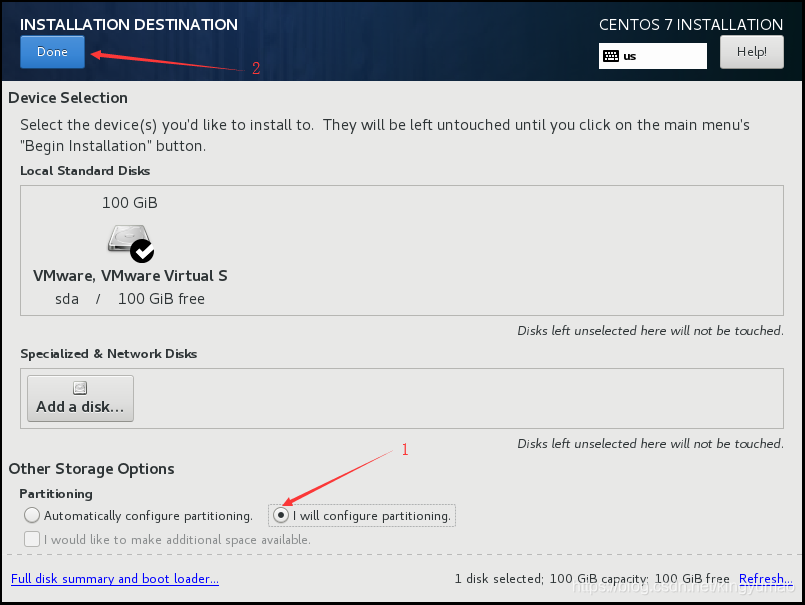The width and height of the screenshot is (805, 605).
Task: Click the Add a disk... button
Action: point(81,399)
